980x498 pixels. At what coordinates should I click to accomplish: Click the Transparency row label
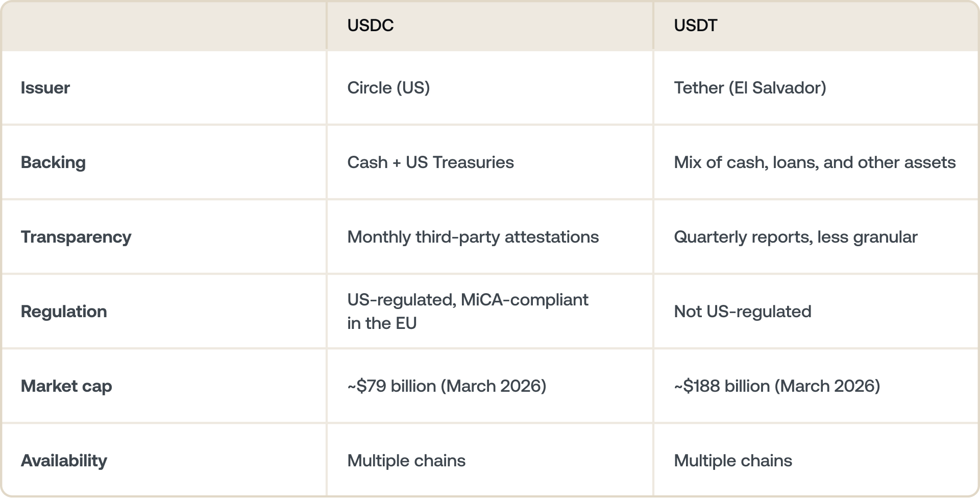(x=76, y=237)
